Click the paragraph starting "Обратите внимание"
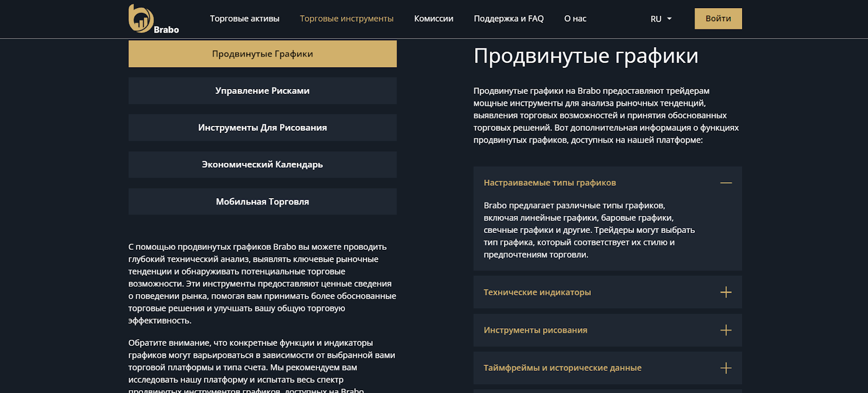This screenshot has height=393, width=868. pyautogui.click(x=263, y=366)
